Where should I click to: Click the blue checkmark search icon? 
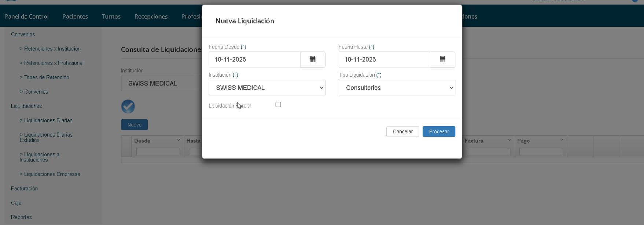[128, 106]
